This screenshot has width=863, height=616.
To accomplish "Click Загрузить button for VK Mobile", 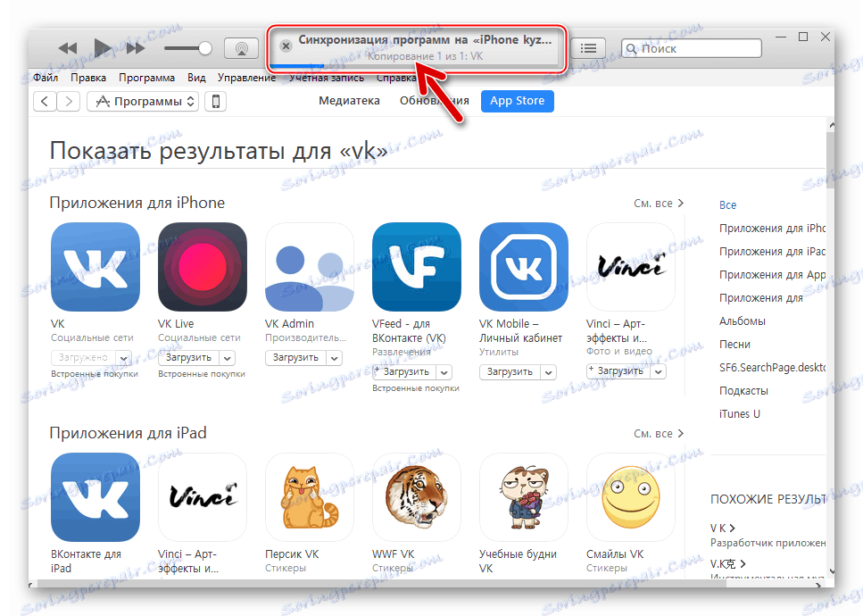I will click(510, 371).
